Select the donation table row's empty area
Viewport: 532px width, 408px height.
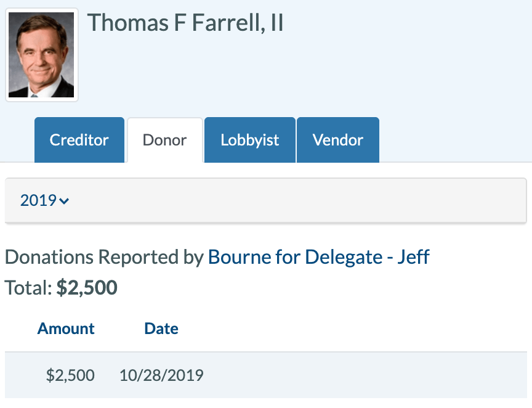pos(365,375)
